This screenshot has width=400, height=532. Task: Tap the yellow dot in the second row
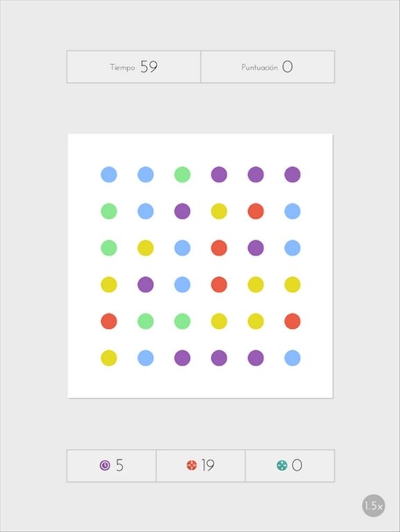219,211
